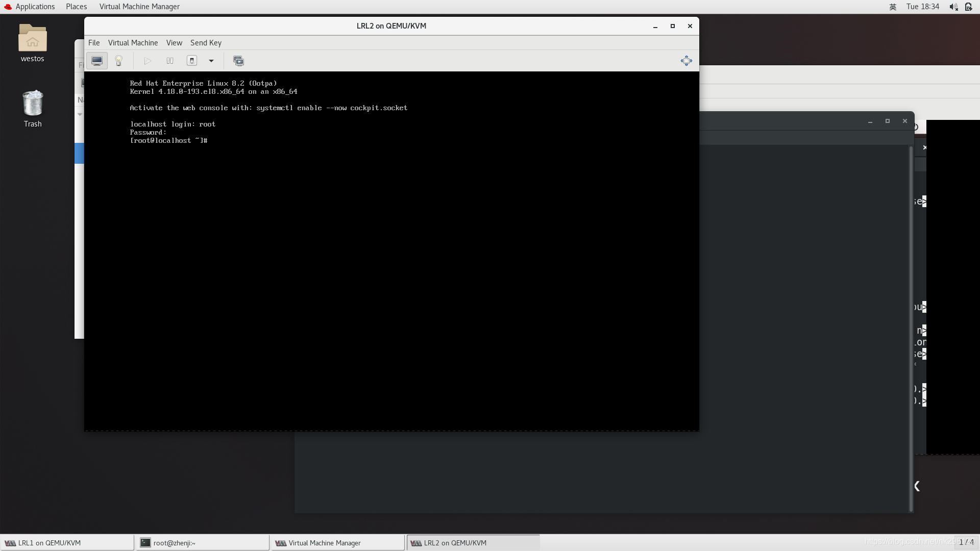Select the Send Key menu
980x551 pixels.
tap(205, 42)
